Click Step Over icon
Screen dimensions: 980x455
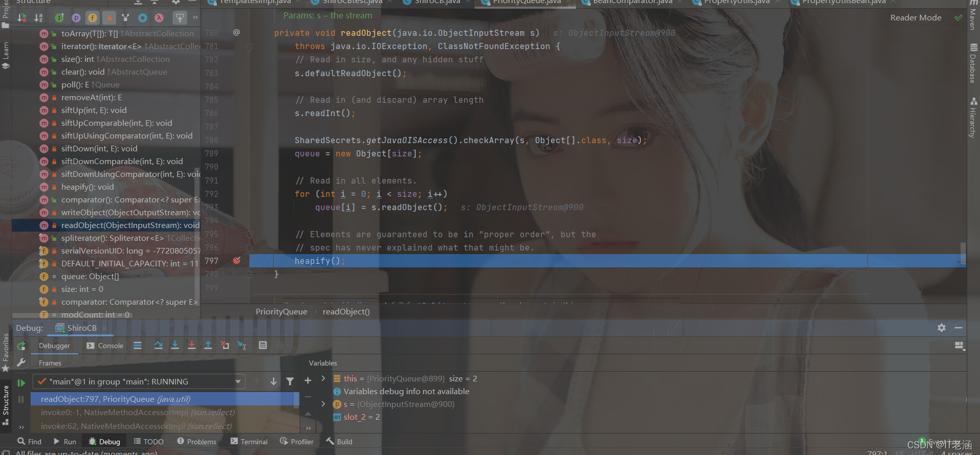[159, 346]
